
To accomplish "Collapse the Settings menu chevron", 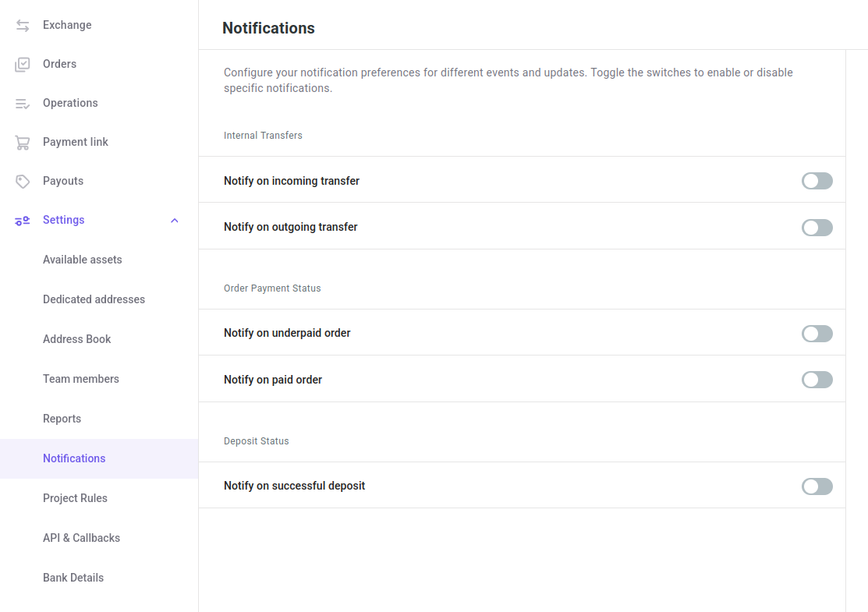I will pos(175,221).
